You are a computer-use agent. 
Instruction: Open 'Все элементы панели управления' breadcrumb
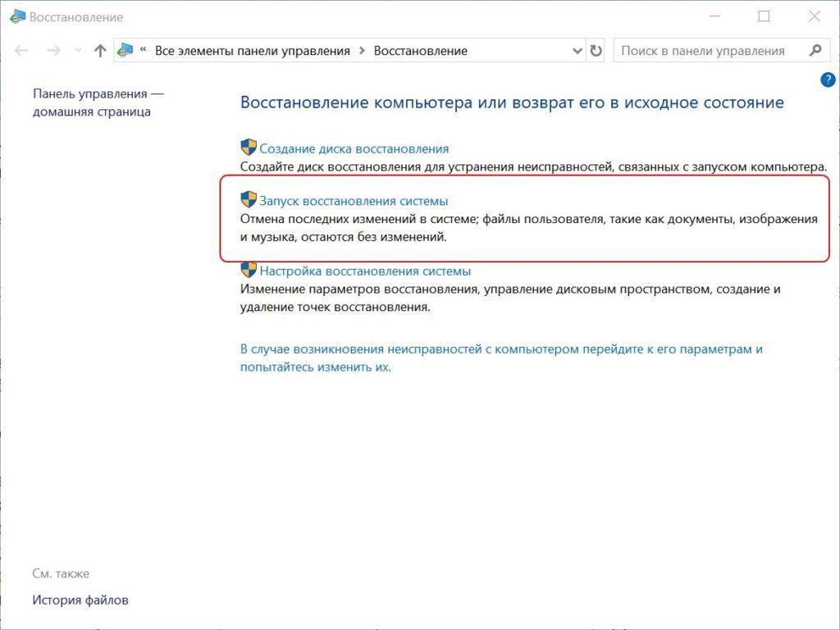point(253,51)
